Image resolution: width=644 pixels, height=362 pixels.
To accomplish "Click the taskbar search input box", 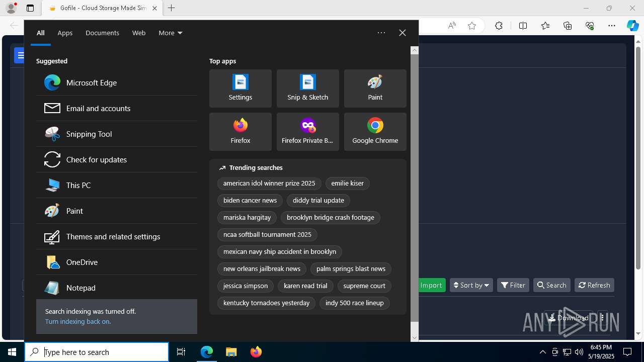I will (x=97, y=352).
